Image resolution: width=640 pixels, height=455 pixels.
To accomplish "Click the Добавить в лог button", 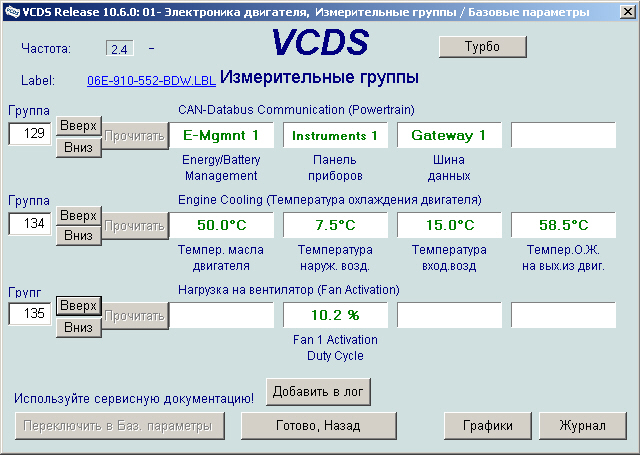I will [x=318, y=392].
